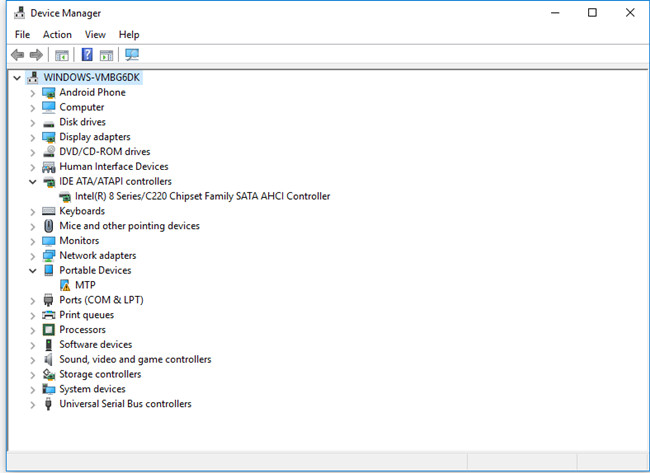650x473 pixels.
Task: Expand the Monitors node
Action: tap(33, 241)
